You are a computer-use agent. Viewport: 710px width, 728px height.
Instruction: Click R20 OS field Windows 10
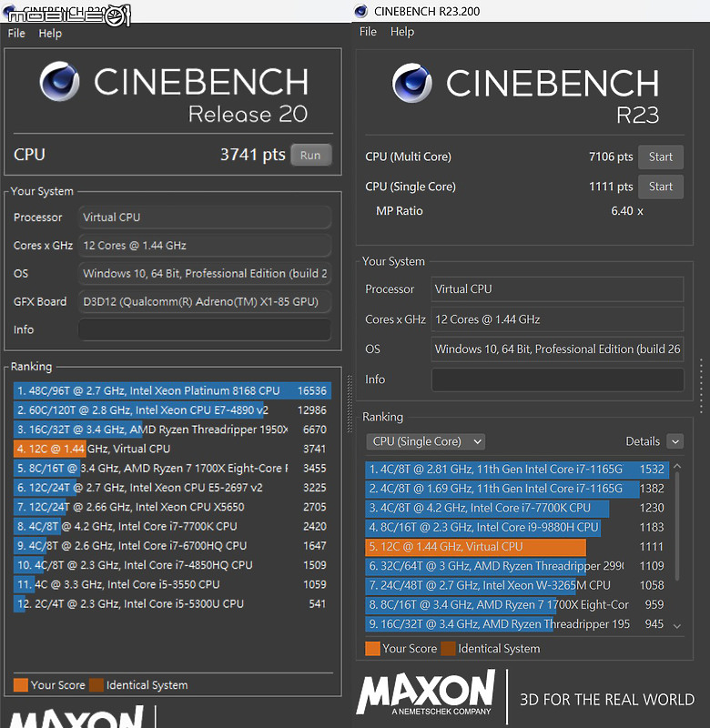pyautogui.click(x=204, y=274)
